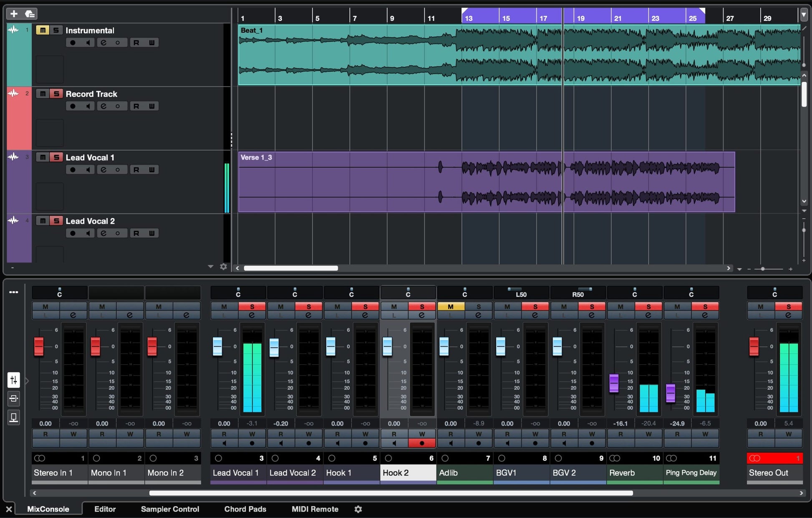Viewport: 812px width, 518px height.
Task: Open MixConsole lower zone settings gear
Action: (358, 509)
